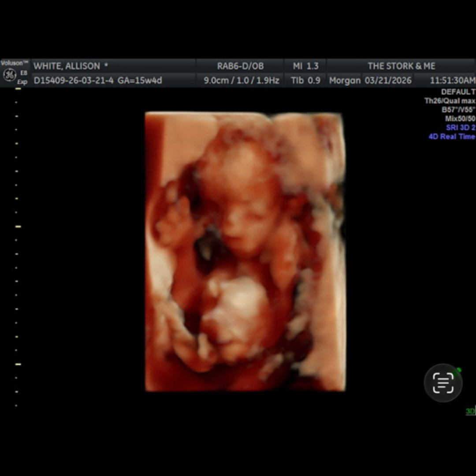Select the 3D fetal ultrasound image
Image resolution: width=476 pixels, height=476 pixels.
245,251
